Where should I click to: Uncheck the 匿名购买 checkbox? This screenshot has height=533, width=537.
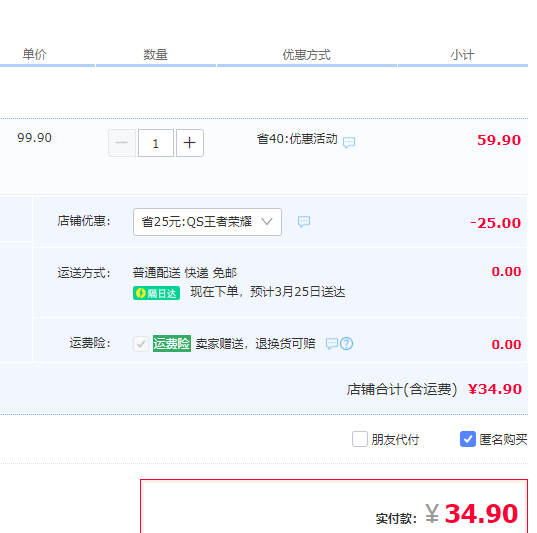click(x=468, y=439)
